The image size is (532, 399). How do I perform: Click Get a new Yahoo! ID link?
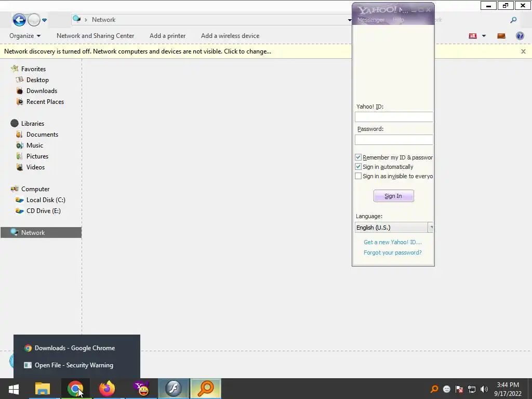(x=393, y=242)
